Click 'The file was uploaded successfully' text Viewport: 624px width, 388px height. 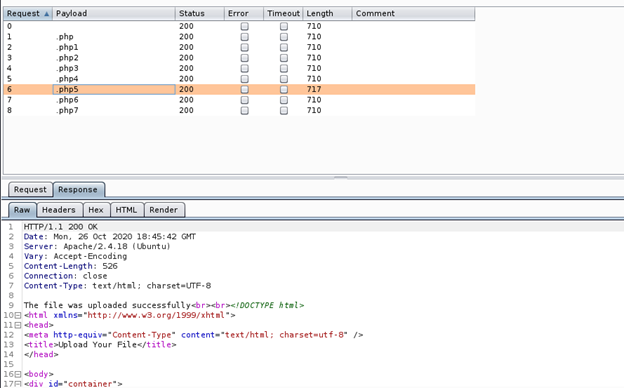(x=107, y=305)
